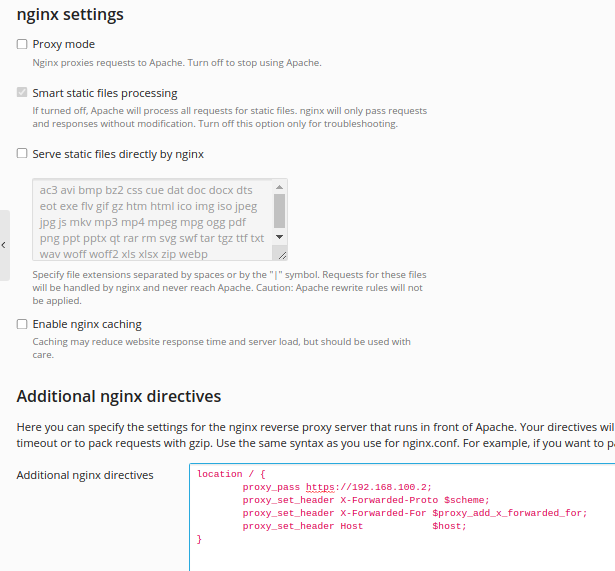Collapse the sidebar using the left chevron
This screenshot has height=571, width=615.
pos(4,245)
